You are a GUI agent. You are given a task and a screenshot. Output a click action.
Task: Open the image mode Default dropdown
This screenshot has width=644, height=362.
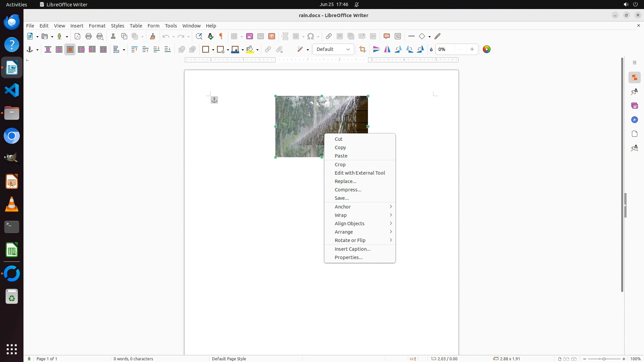pos(333,50)
